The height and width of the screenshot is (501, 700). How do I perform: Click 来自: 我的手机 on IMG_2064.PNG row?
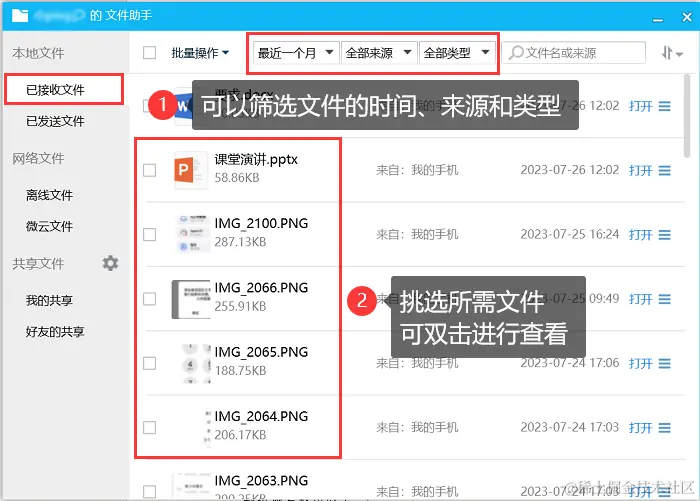pos(417,427)
